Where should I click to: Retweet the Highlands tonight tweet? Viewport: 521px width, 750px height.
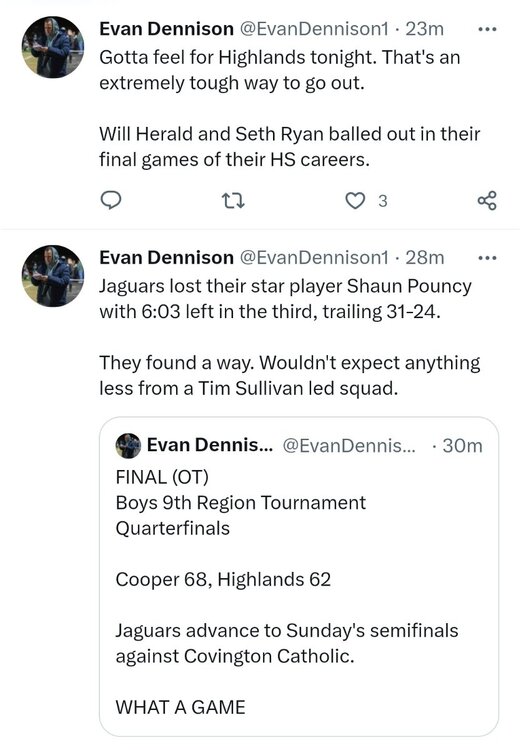[x=234, y=201]
